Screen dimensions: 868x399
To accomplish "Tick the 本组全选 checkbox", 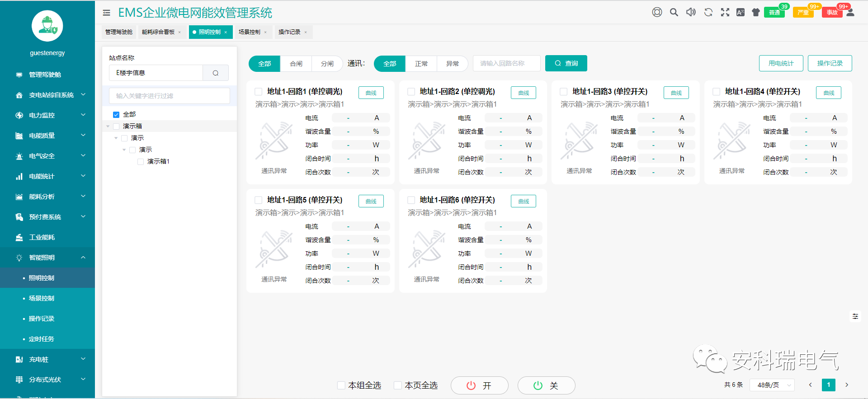I will click(341, 385).
